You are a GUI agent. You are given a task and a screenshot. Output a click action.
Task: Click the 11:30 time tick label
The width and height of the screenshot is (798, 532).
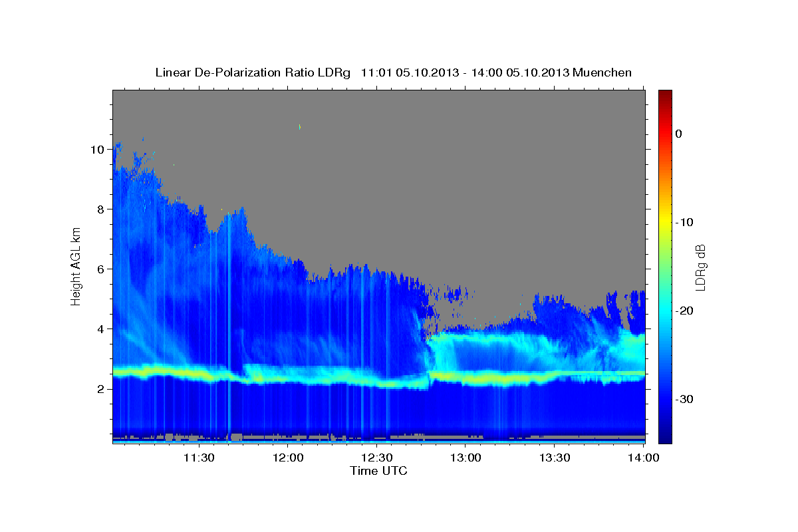coord(199,458)
